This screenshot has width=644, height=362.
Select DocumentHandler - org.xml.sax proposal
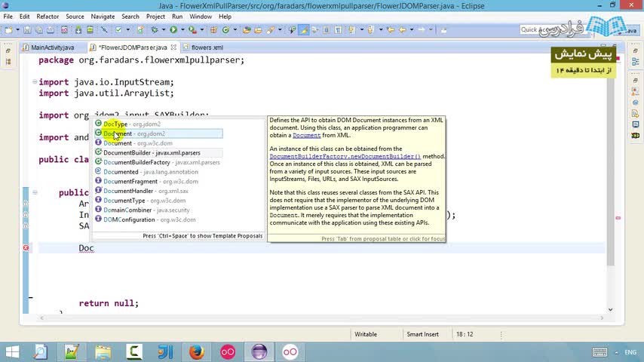tap(158, 191)
